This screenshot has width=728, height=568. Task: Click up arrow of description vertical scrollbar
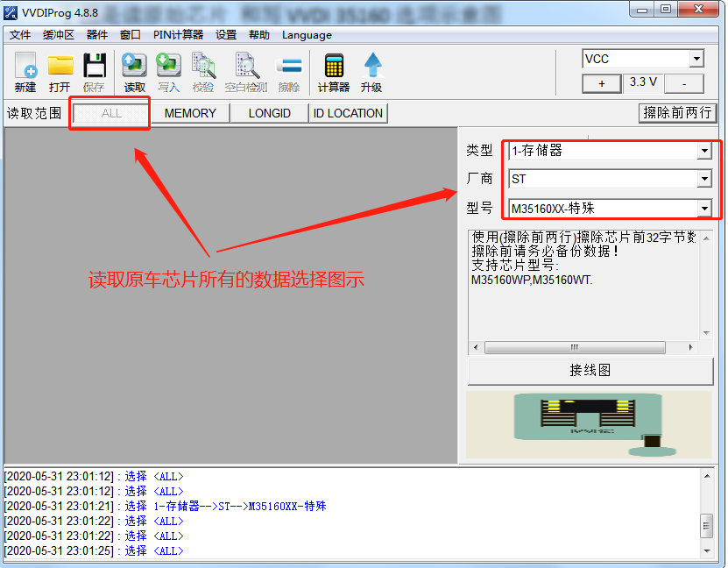[706, 238]
